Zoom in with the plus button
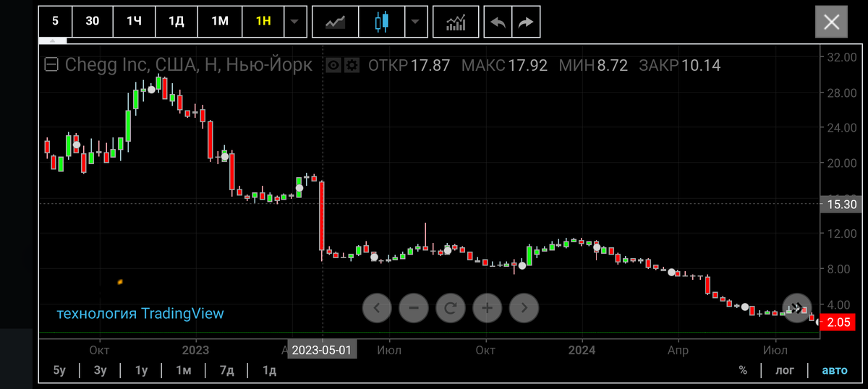This screenshot has height=389, width=868. (x=487, y=308)
